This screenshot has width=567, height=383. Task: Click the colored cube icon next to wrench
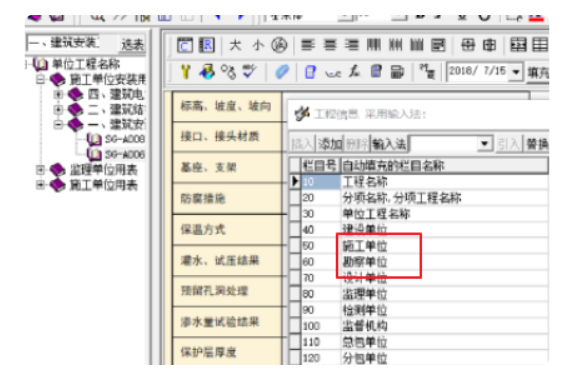[x=207, y=72]
